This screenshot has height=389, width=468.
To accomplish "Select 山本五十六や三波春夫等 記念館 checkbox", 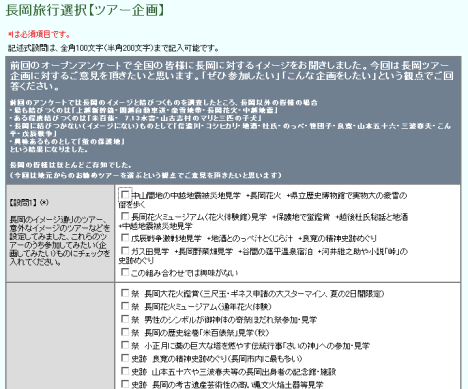I will (x=125, y=371).
